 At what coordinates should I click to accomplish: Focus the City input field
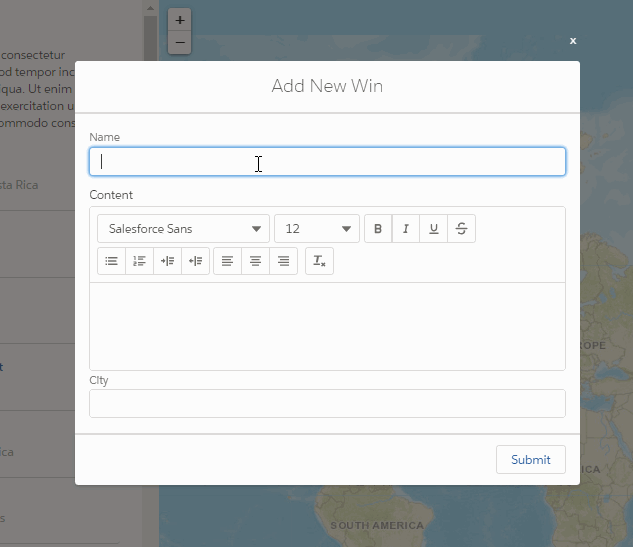coord(327,403)
